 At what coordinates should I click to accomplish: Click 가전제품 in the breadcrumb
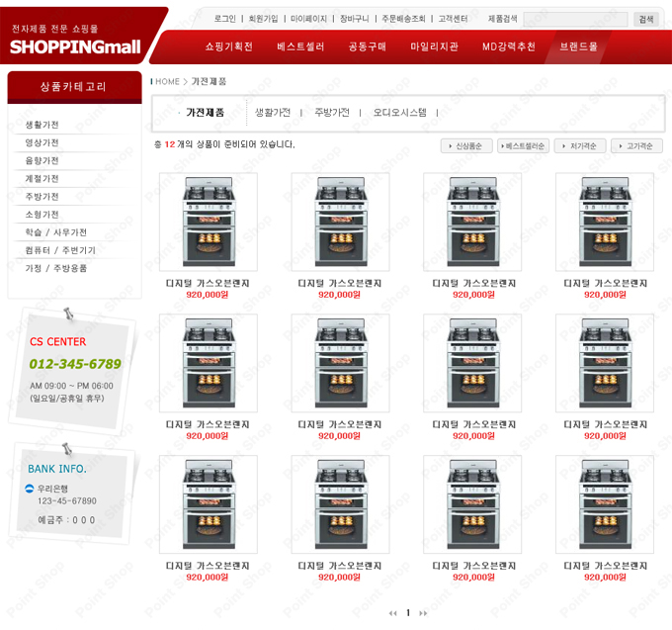click(209, 81)
